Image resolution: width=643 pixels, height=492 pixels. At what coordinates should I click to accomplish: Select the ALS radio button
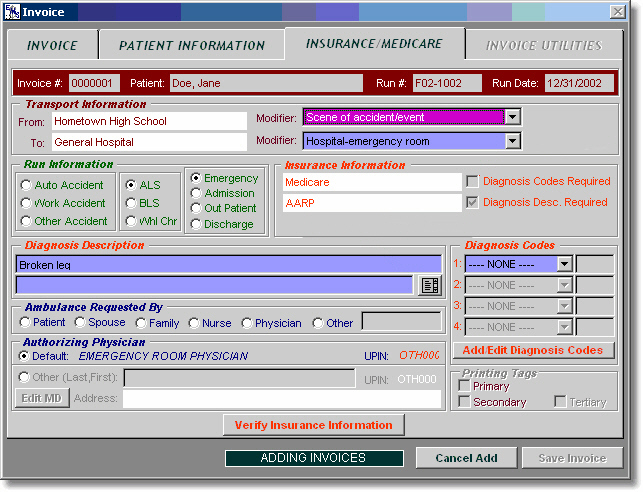pos(130,185)
